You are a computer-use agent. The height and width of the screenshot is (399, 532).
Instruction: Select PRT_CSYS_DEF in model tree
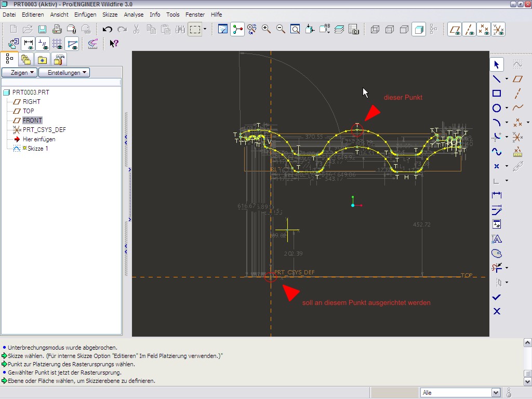tap(44, 130)
